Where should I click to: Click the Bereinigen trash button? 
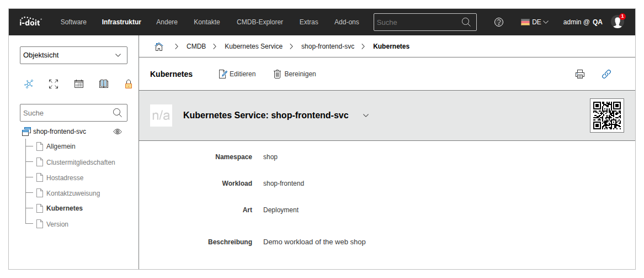[295, 74]
